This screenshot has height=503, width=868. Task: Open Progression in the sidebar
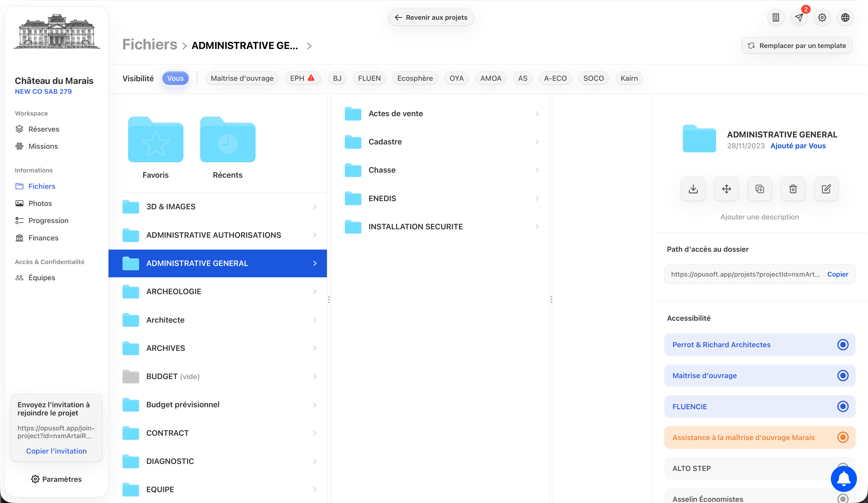pyautogui.click(x=48, y=220)
